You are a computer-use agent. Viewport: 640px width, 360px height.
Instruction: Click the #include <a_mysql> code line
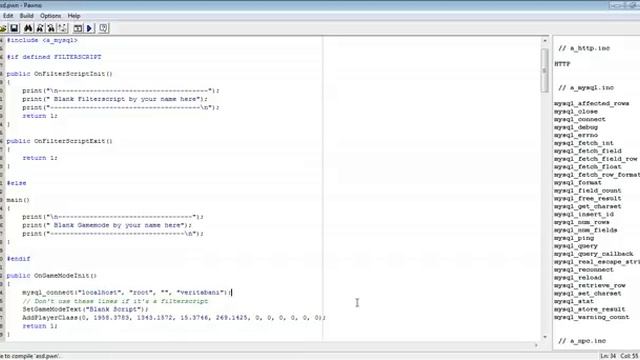click(42, 40)
